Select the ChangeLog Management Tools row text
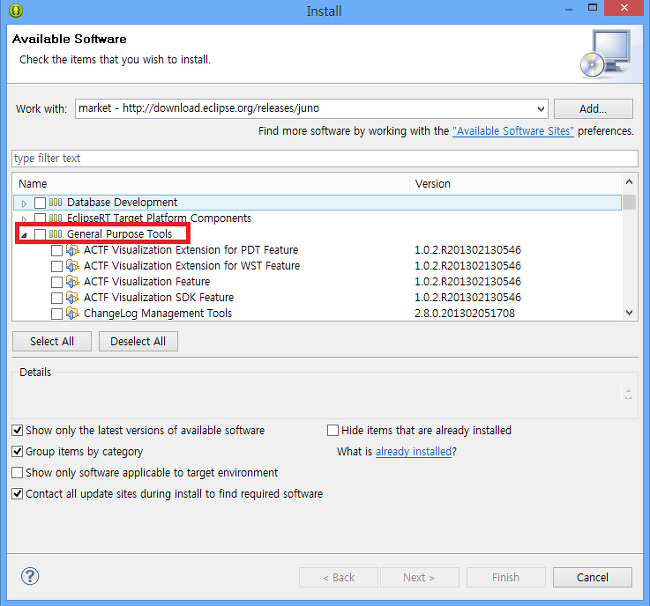Screen dimensions: 650x606 click(158, 313)
